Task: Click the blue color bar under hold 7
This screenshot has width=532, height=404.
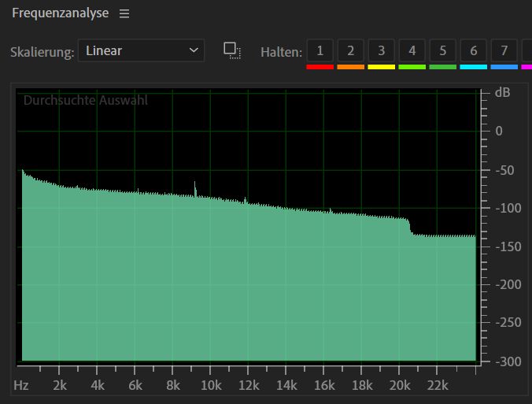Action: 504,67
